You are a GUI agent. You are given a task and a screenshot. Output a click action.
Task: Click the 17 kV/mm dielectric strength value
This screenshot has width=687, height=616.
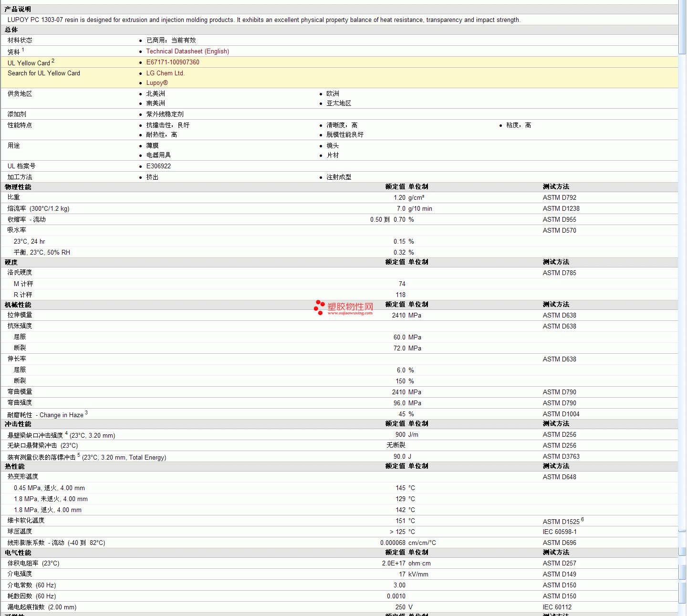(414, 574)
